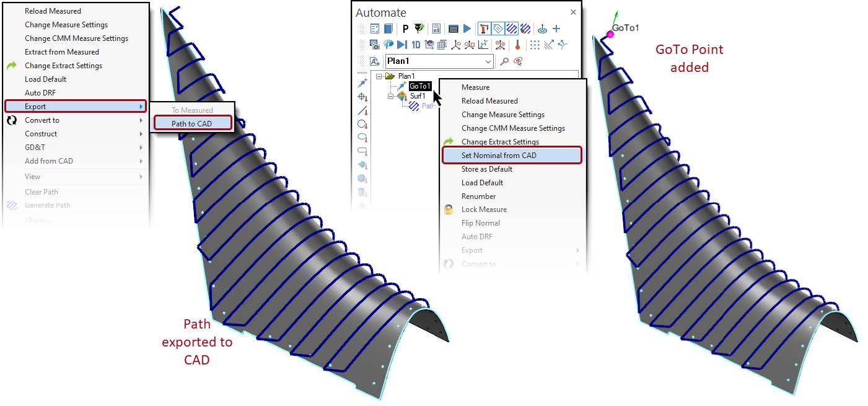Run the plan with the blue play icon

click(x=467, y=29)
